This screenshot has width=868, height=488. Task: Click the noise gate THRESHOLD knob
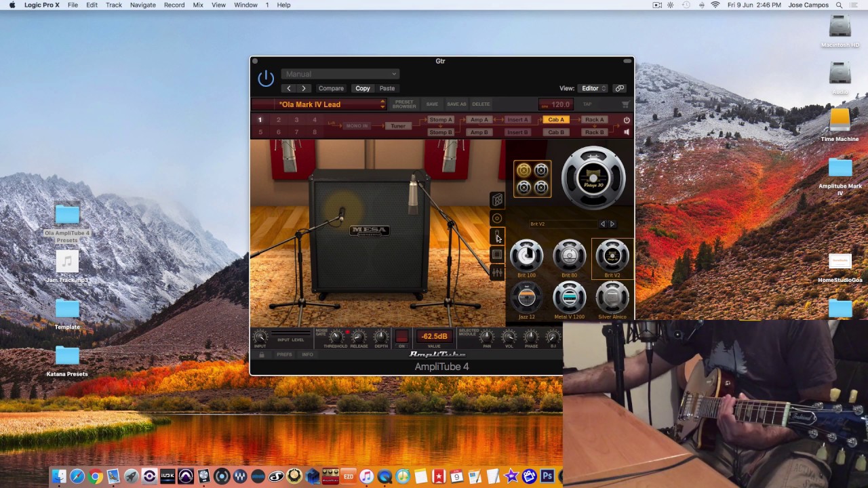coord(336,336)
